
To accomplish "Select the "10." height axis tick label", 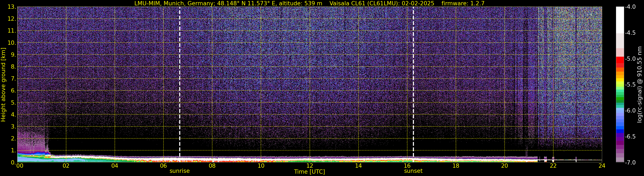I will pos(12,43).
